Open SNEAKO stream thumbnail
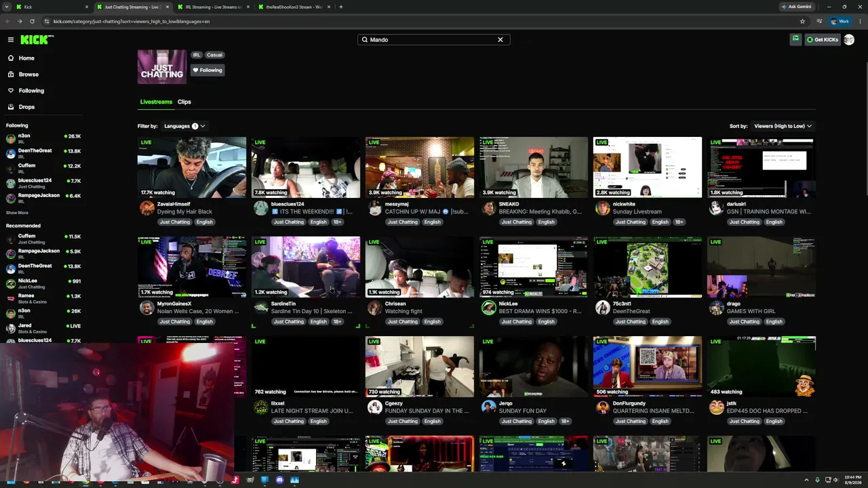This screenshot has width=868, height=488. point(534,167)
